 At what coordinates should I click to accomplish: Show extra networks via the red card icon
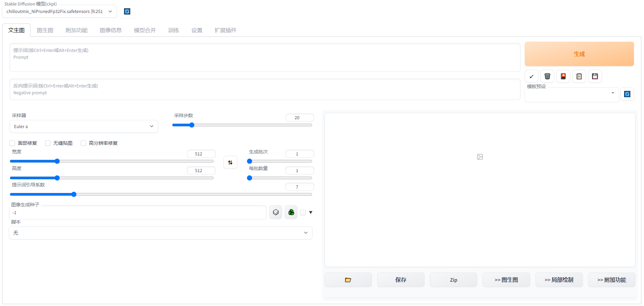563,76
